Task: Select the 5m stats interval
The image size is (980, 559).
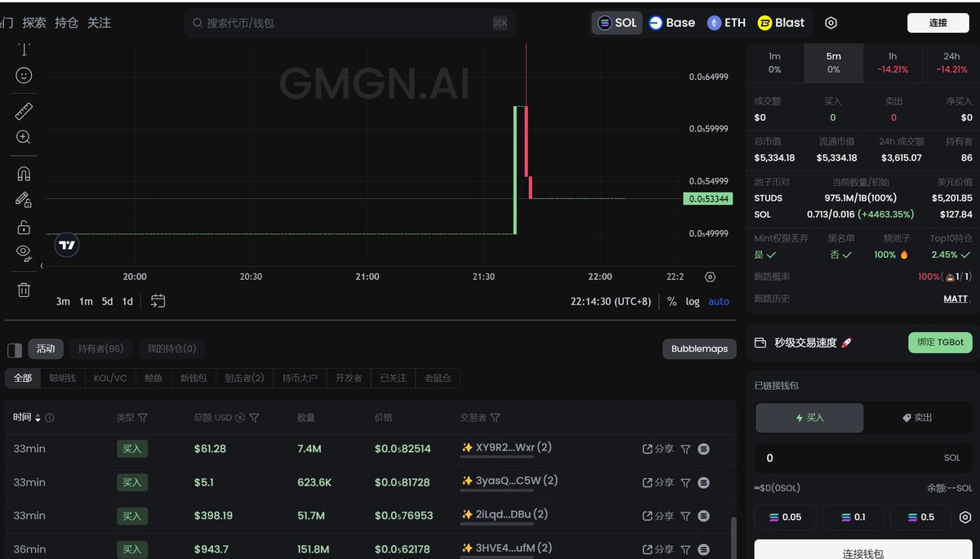Action: (x=833, y=63)
